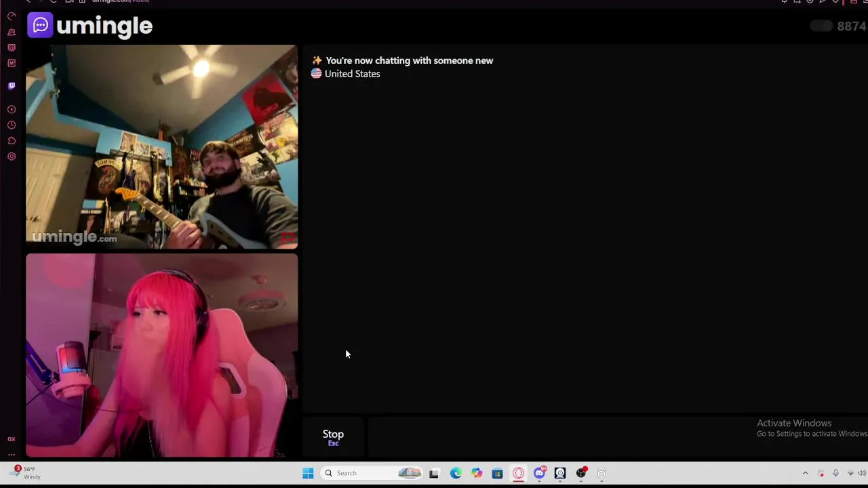Viewport: 868px width, 488px height.
Task: Open the camera app icon in taskbar
Action: [560, 473]
